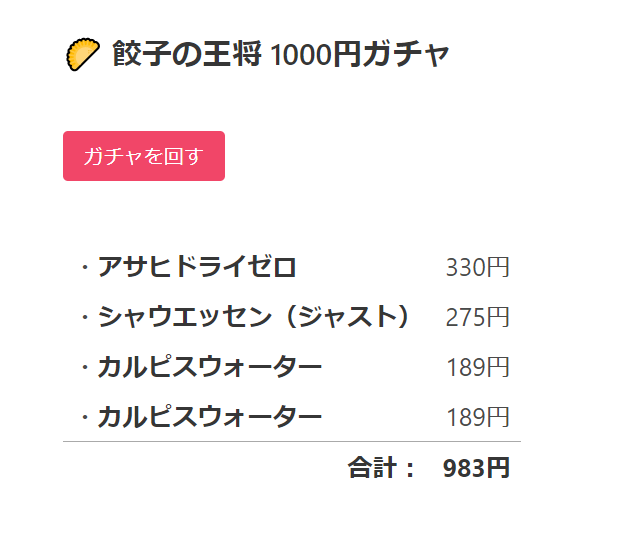The image size is (618, 535).
Task: Select the アサヒドライゼロ item name
Action: [197, 268]
